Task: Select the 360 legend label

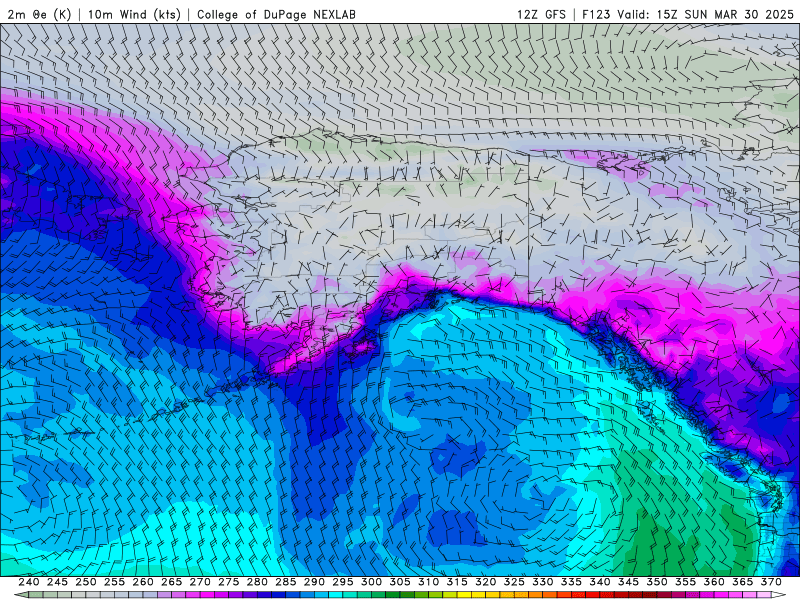Action: 714,582
